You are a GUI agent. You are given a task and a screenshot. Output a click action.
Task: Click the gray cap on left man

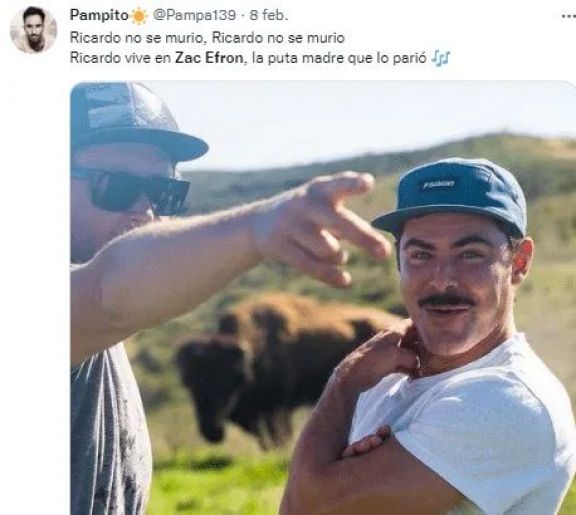pyautogui.click(x=134, y=121)
